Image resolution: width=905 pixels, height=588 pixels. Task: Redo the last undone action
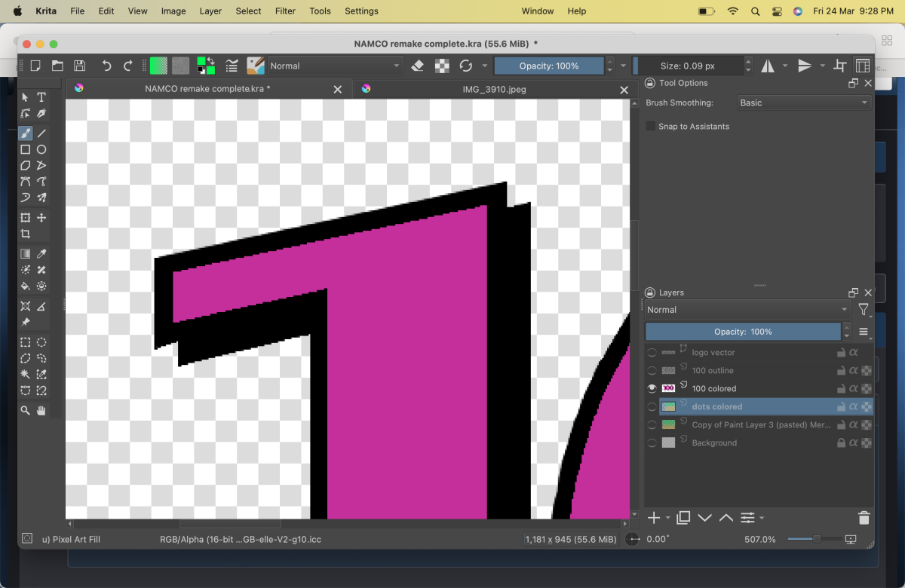coord(128,66)
